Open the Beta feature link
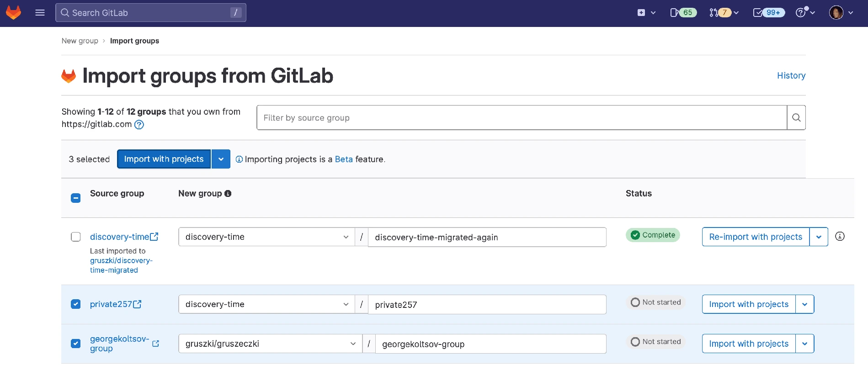 344,159
